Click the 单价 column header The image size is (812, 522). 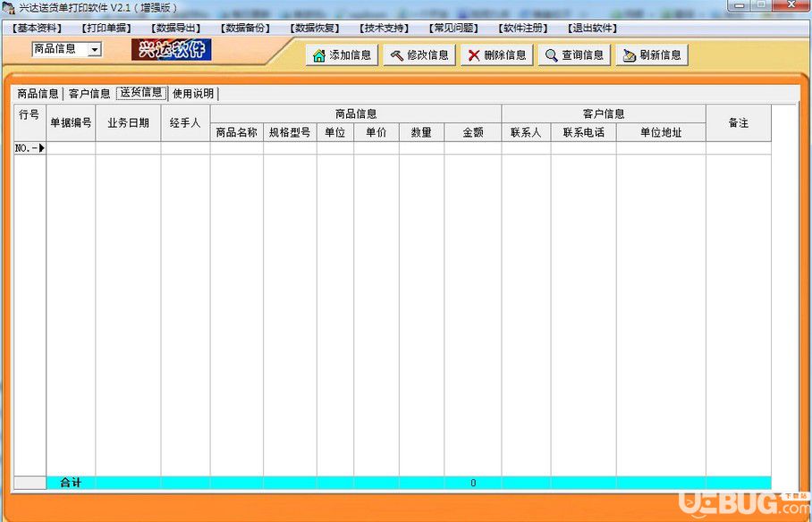click(376, 132)
